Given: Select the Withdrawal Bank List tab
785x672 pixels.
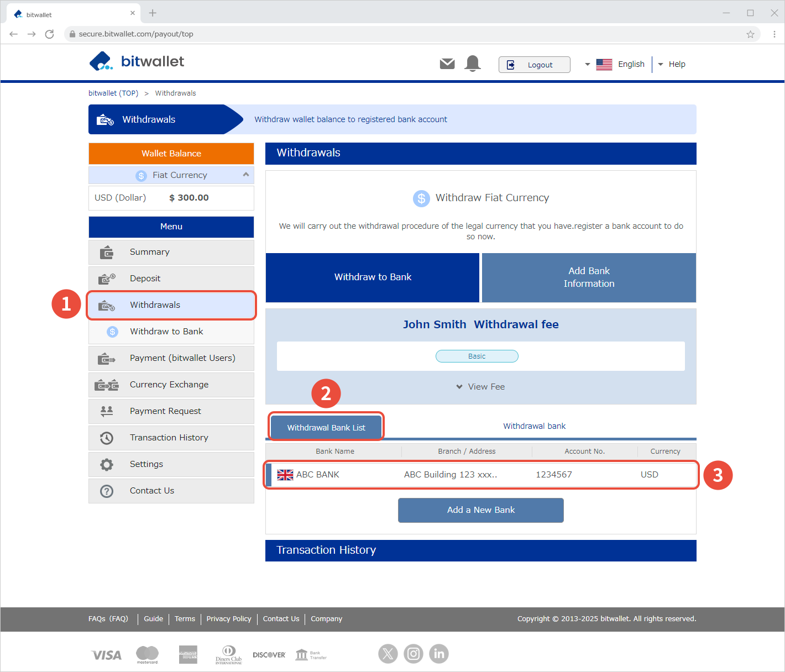Looking at the screenshot, I should 326,427.
